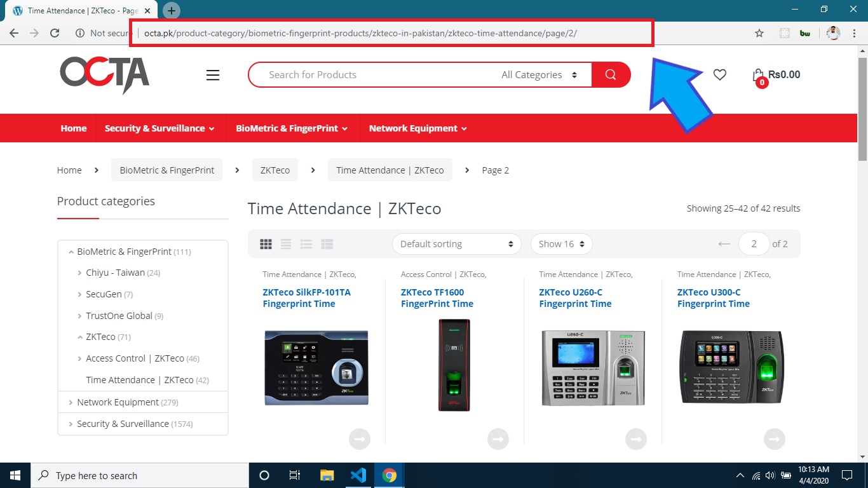Open Chrome three-dot menu

pyautogui.click(x=855, y=33)
